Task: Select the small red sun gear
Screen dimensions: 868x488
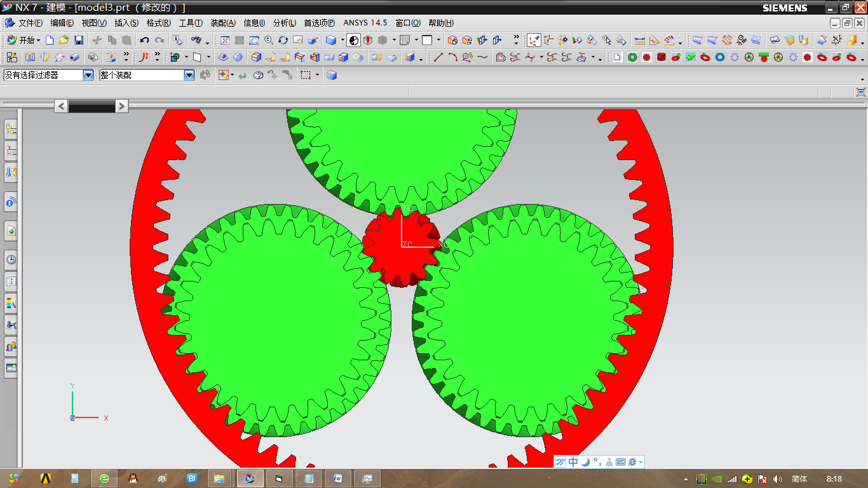Action: [401, 248]
